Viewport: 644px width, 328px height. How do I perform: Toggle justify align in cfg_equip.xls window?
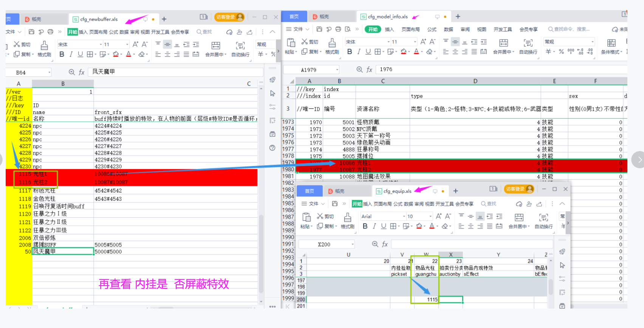click(x=489, y=226)
